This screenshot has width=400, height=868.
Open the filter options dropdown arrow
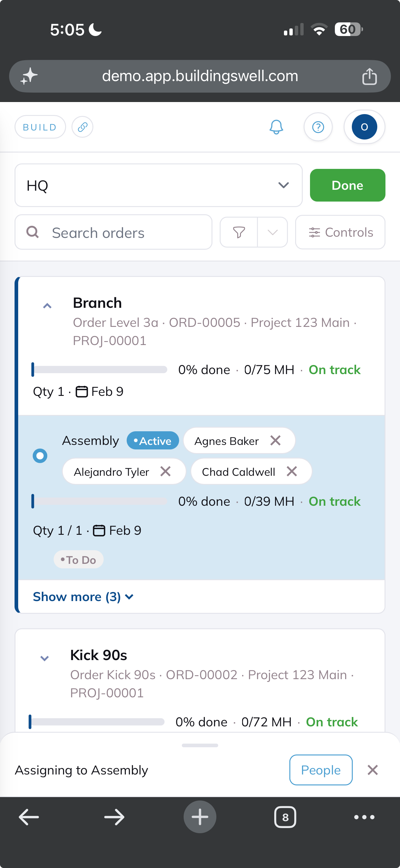pyautogui.click(x=272, y=232)
